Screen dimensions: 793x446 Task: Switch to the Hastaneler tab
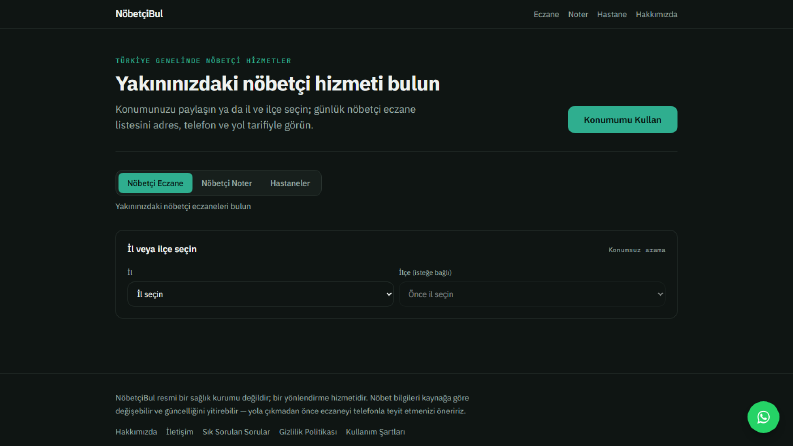pyautogui.click(x=290, y=183)
